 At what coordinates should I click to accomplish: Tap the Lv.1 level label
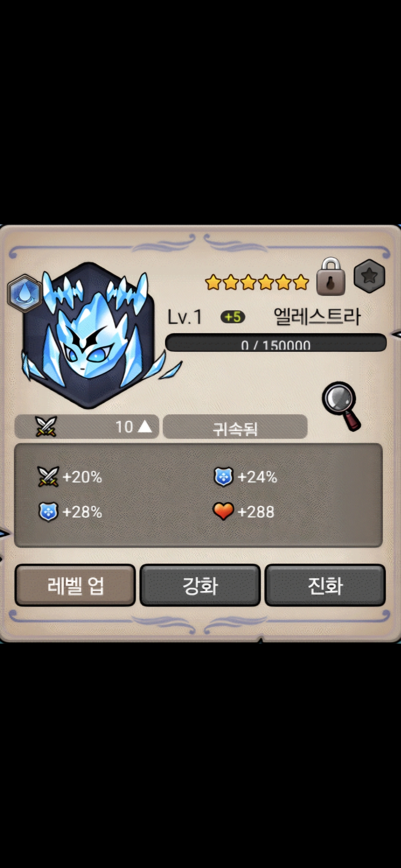coord(185,318)
